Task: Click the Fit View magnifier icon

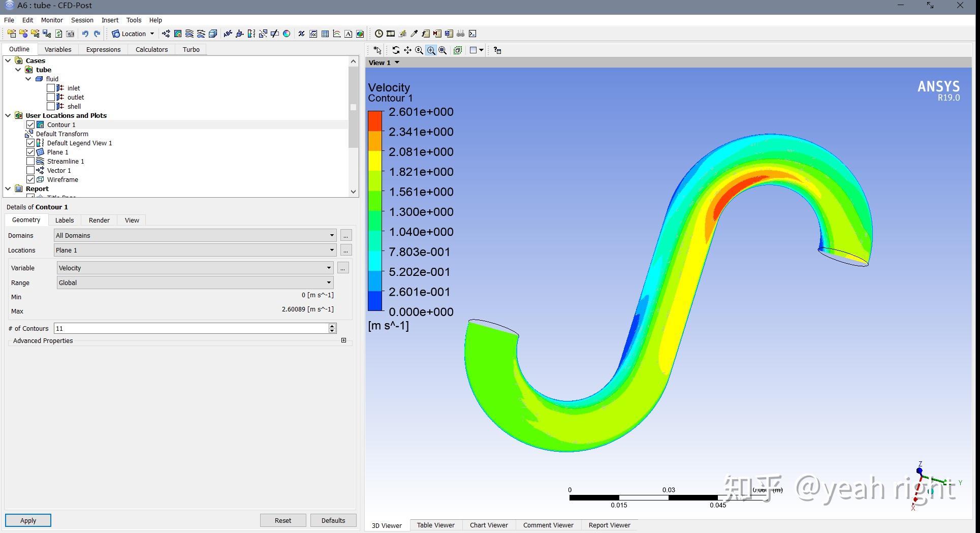Action: tap(442, 50)
